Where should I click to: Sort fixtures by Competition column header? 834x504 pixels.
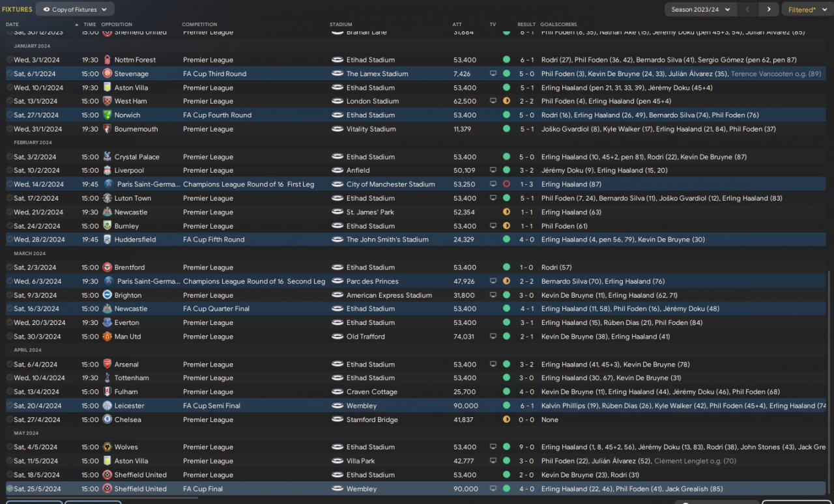pyautogui.click(x=199, y=25)
